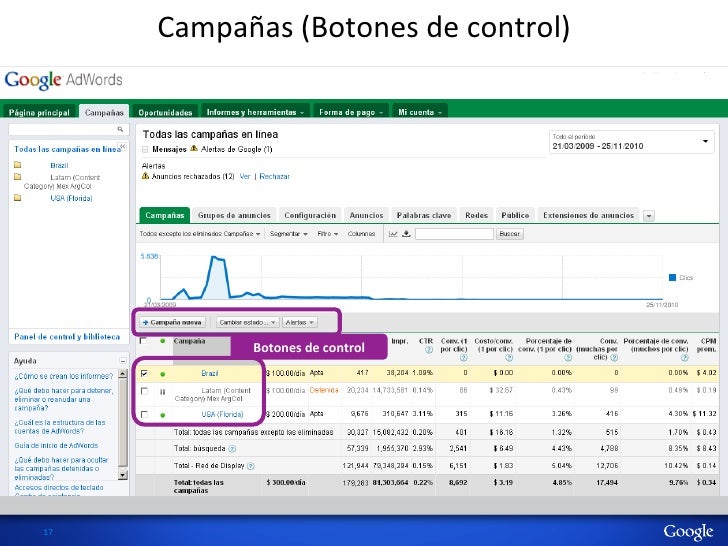Open the Oportunidades tab
The height and width of the screenshot is (546, 728).
(x=165, y=112)
